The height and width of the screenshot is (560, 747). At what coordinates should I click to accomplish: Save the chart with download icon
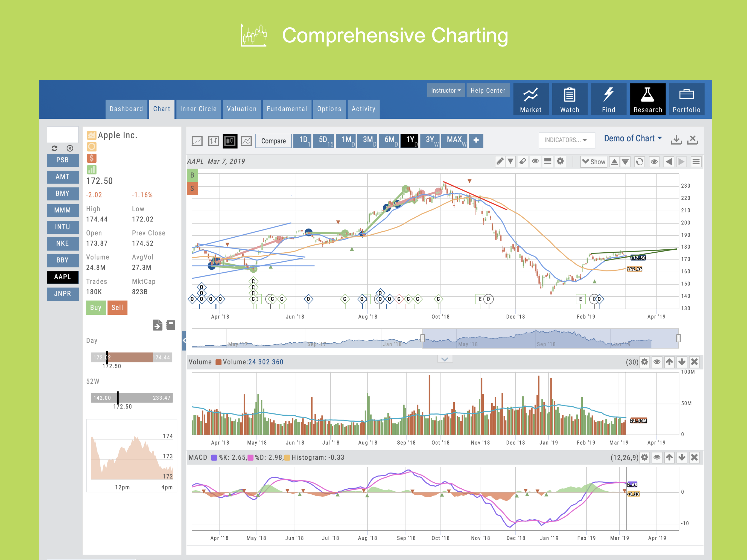pos(676,139)
